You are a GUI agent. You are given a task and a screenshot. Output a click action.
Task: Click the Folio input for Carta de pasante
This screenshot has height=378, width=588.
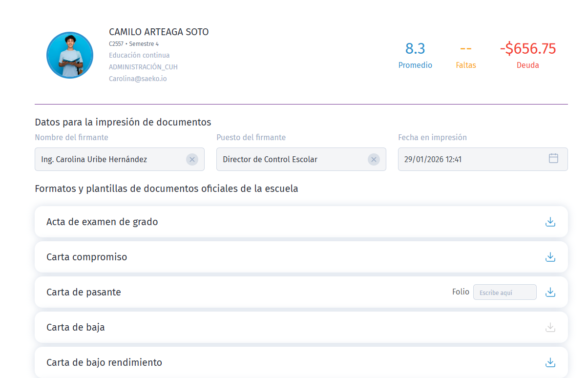point(504,292)
